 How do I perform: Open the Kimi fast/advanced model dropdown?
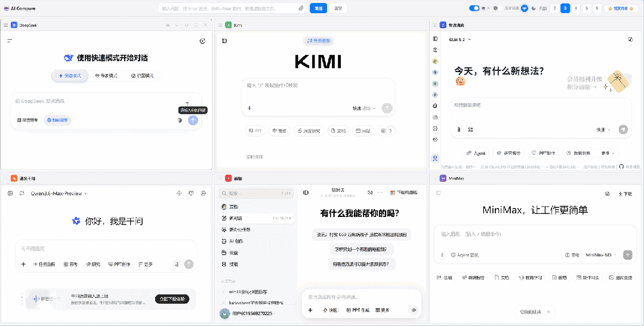(364, 108)
